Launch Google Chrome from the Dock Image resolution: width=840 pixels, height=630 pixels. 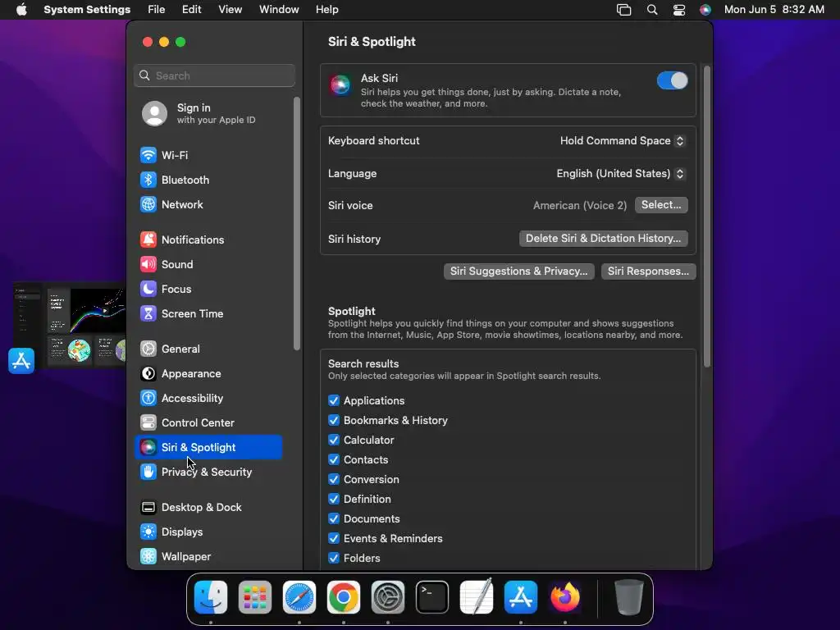pyautogui.click(x=344, y=597)
